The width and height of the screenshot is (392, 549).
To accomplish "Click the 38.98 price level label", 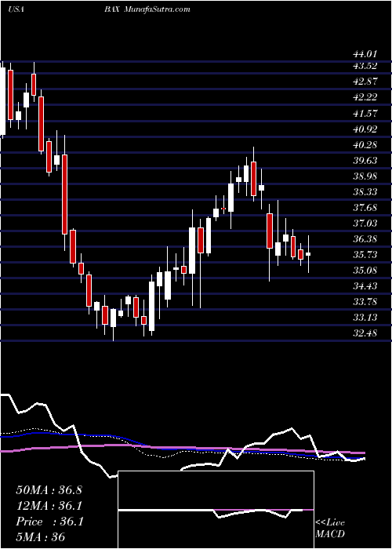I will pos(365,176).
